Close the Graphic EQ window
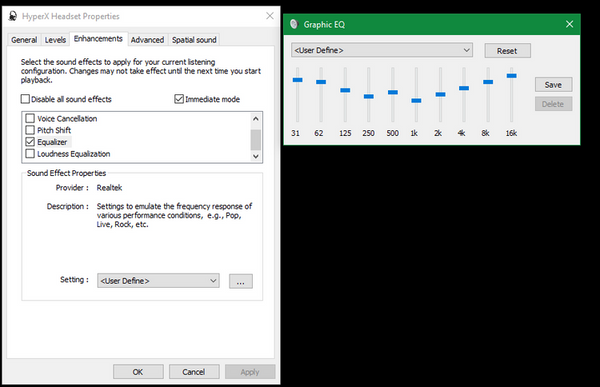 (569, 24)
